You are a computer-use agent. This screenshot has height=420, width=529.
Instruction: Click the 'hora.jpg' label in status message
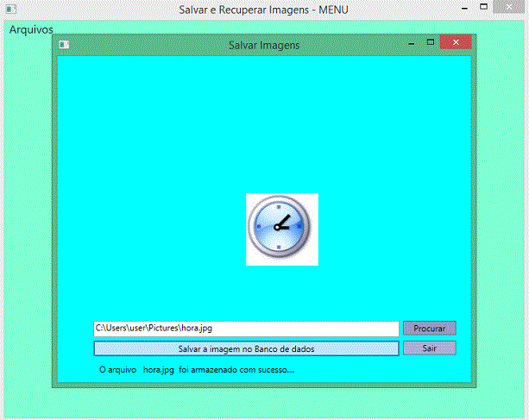tap(159, 370)
